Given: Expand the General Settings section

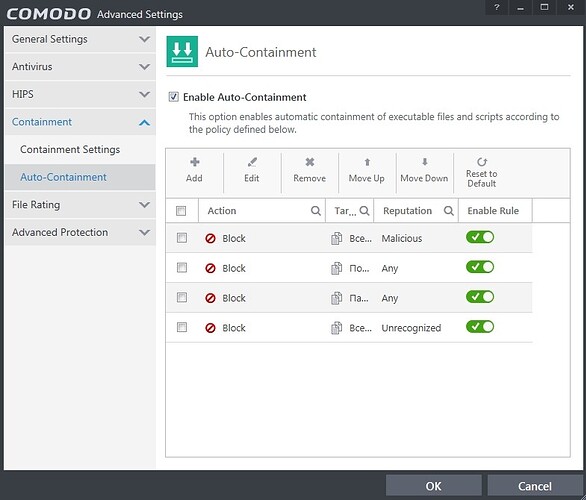Looking at the screenshot, I should tap(80, 39).
